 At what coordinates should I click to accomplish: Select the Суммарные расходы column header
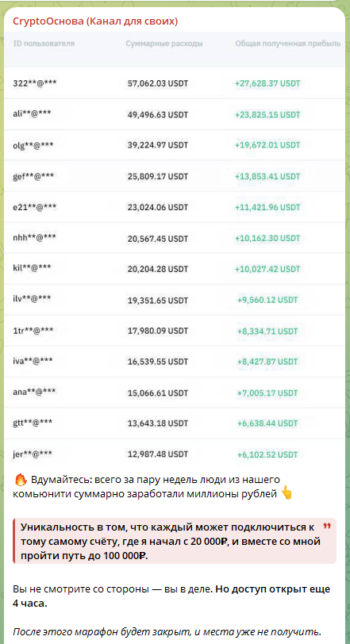(164, 44)
